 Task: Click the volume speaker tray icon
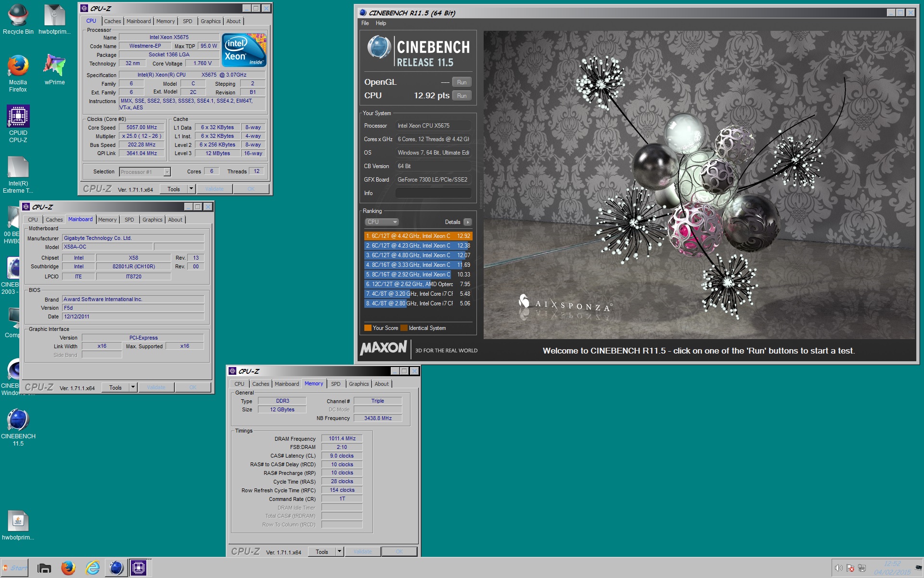pyautogui.click(x=839, y=568)
